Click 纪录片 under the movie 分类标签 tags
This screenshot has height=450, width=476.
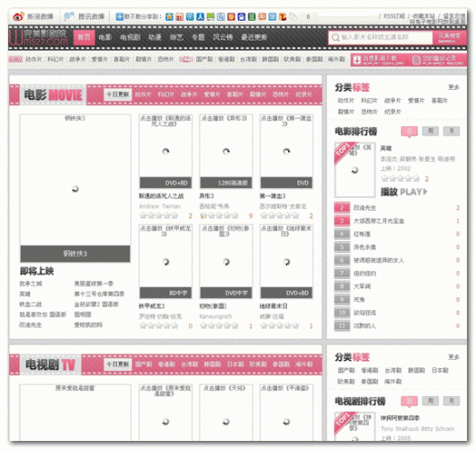(x=392, y=112)
